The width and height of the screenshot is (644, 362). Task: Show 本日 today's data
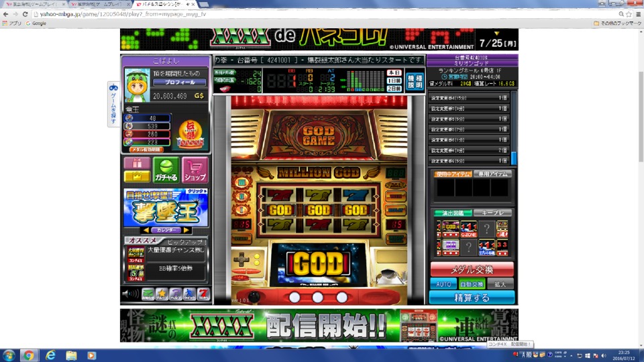pyautogui.click(x=394, y=73)
